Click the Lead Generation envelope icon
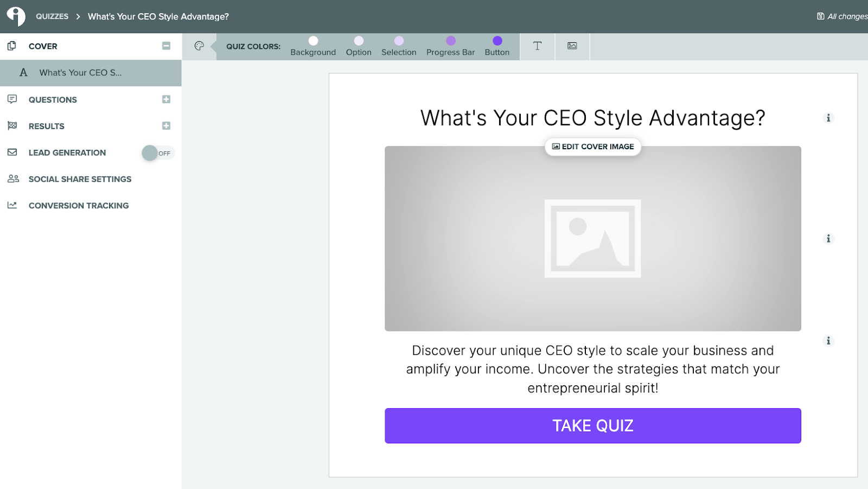Image resolution: width=868 pixels, height=489 pixels. [12, 153]
